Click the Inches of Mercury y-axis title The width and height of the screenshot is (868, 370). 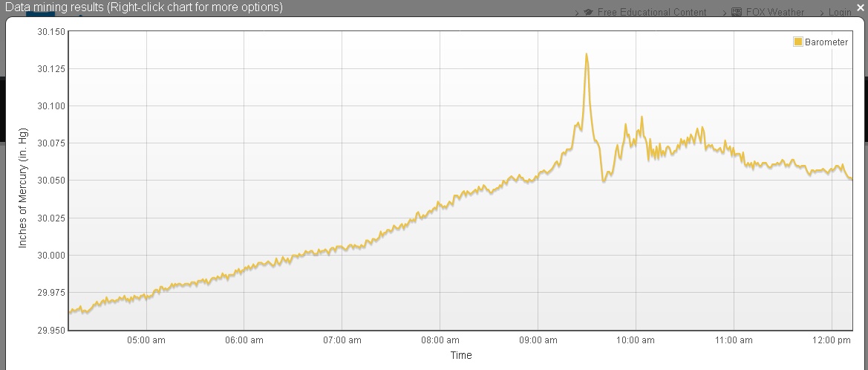23,188
